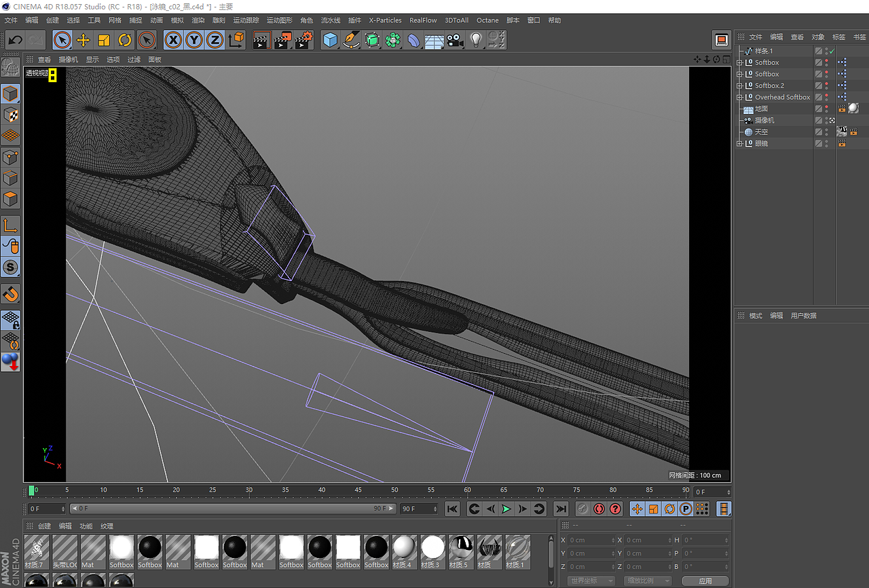Expand the Softbox.2 object tree
Screen dimensions: 869x588
(x=739, y=86)
